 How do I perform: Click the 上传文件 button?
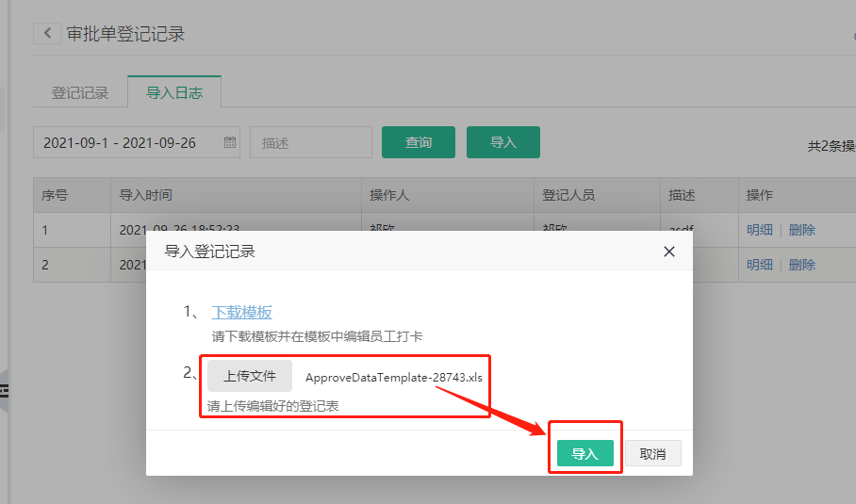point(250,376)
